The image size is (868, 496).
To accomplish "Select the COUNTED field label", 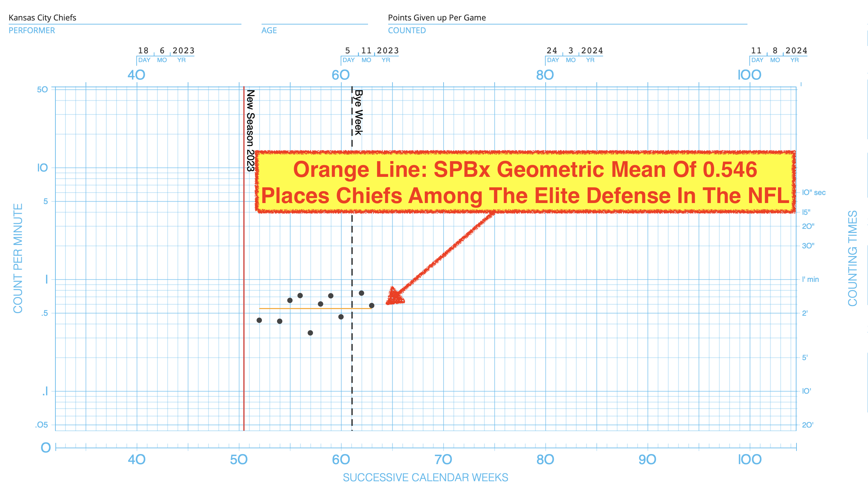I will [407, 30].
